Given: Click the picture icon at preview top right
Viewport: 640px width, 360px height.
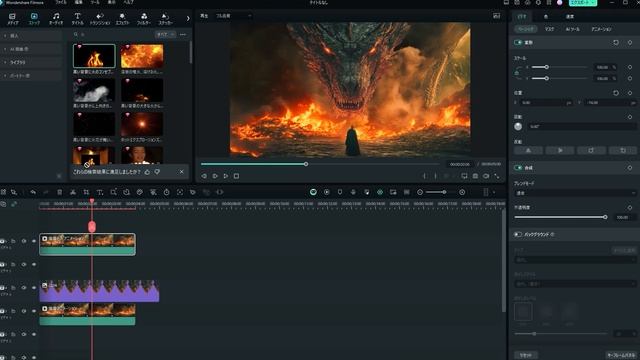Looking at the screenshot, I should 496,16.
